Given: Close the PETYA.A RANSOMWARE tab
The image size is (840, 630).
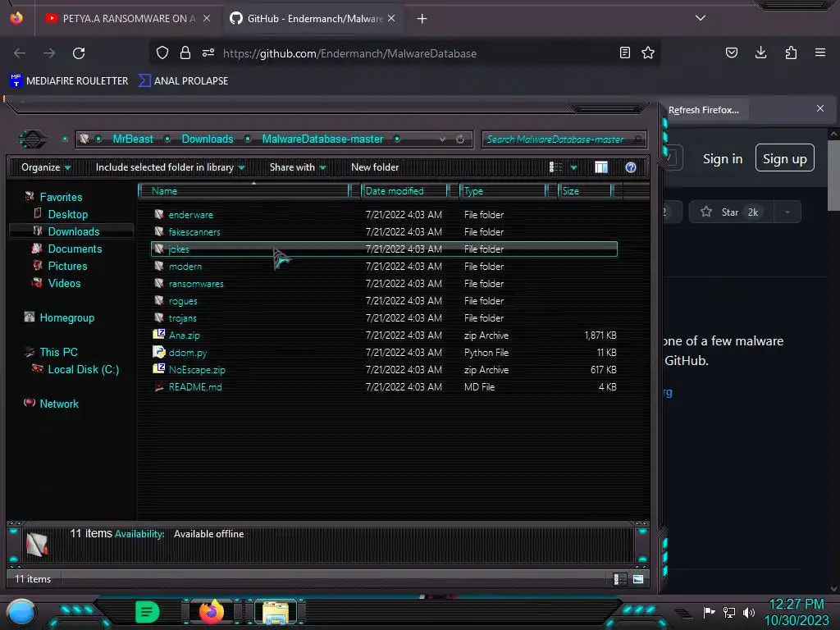Looking at the screenshot, I should 207,18.
